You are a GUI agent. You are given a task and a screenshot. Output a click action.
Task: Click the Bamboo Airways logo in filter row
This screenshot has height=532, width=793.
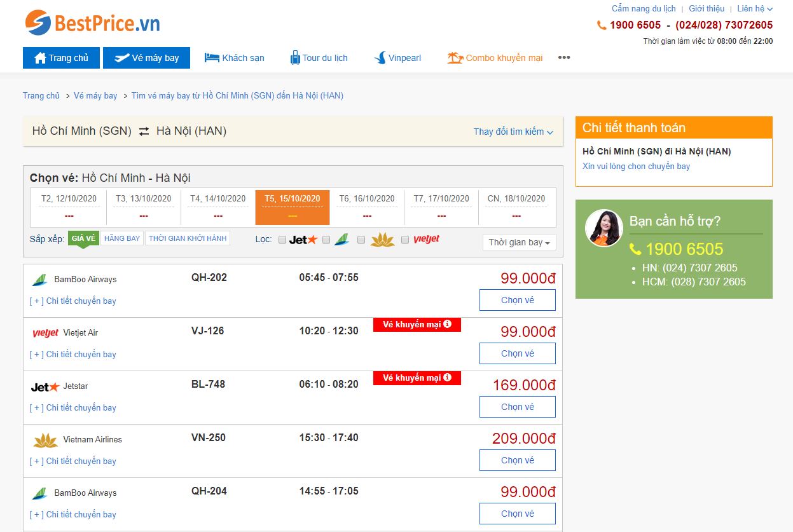[x=342, y=240]
